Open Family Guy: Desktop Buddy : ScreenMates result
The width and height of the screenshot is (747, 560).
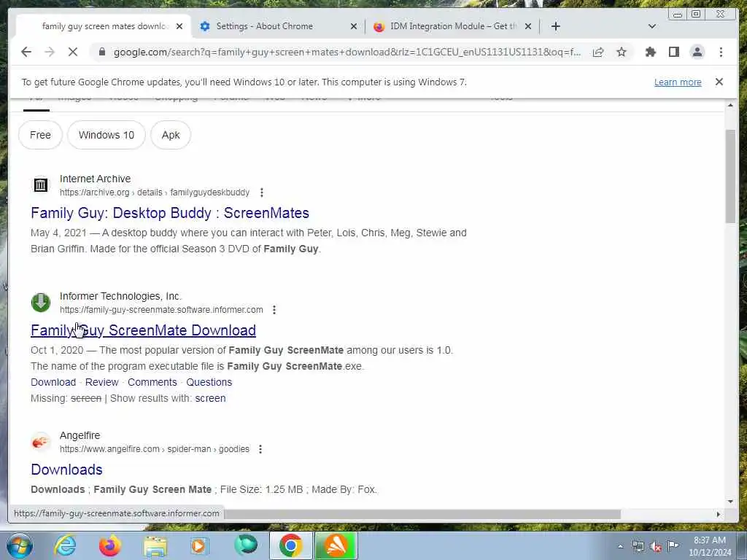(169, 213)
